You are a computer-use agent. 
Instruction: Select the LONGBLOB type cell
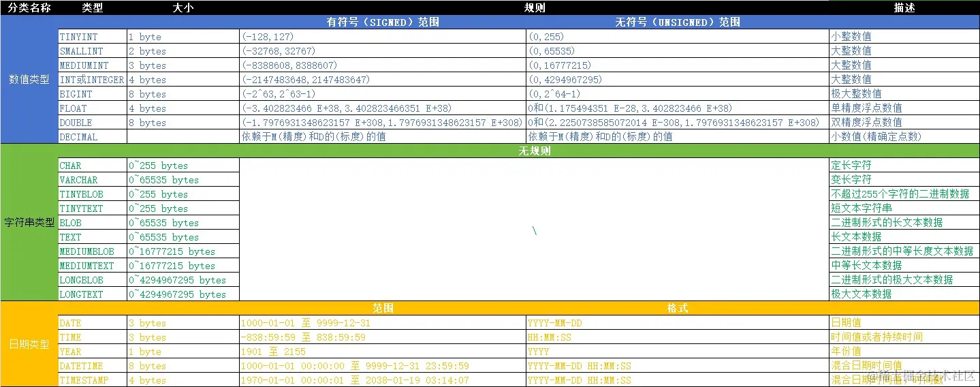[93, 279]
